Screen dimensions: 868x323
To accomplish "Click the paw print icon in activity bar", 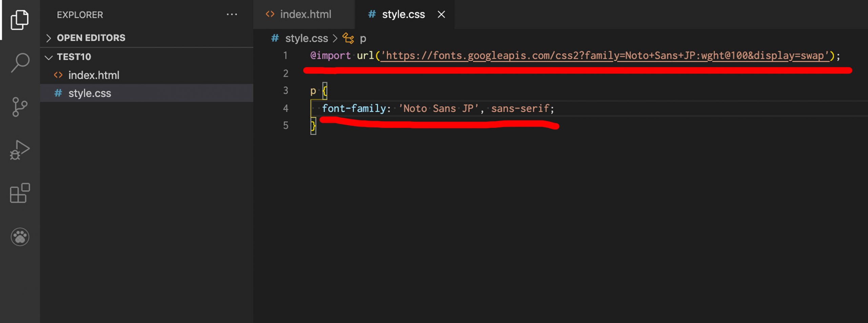I will click(x=20, y=237).
